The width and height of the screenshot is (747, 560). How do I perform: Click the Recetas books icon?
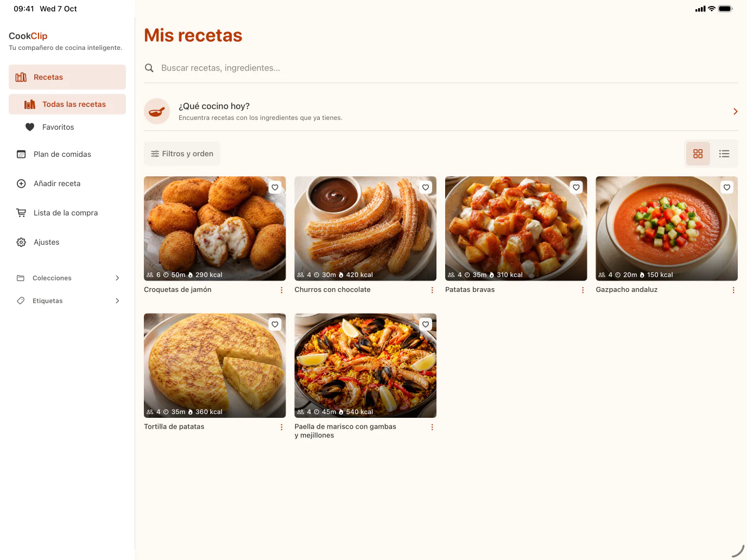[21, 77]
